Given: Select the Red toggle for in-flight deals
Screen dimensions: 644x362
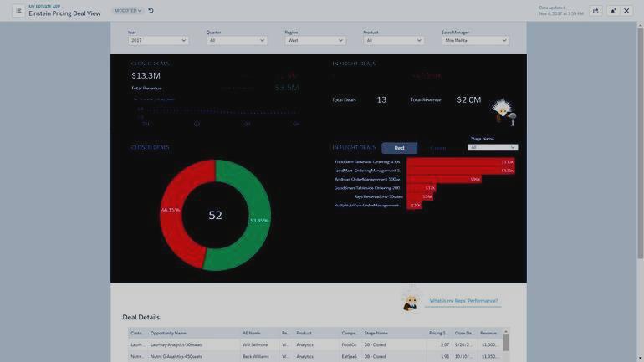Looking at the screenshot, I should pyautogui.click(x=399, y=148).
